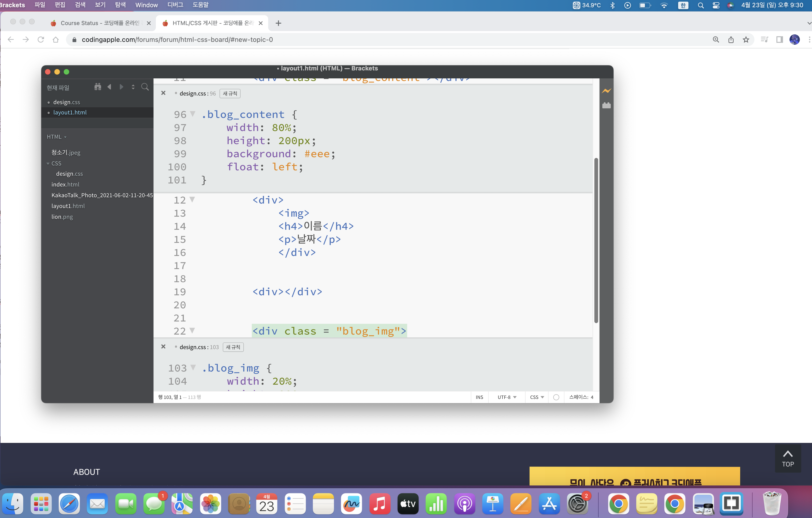Open 편집 menu in menu bar

point(60,5)
